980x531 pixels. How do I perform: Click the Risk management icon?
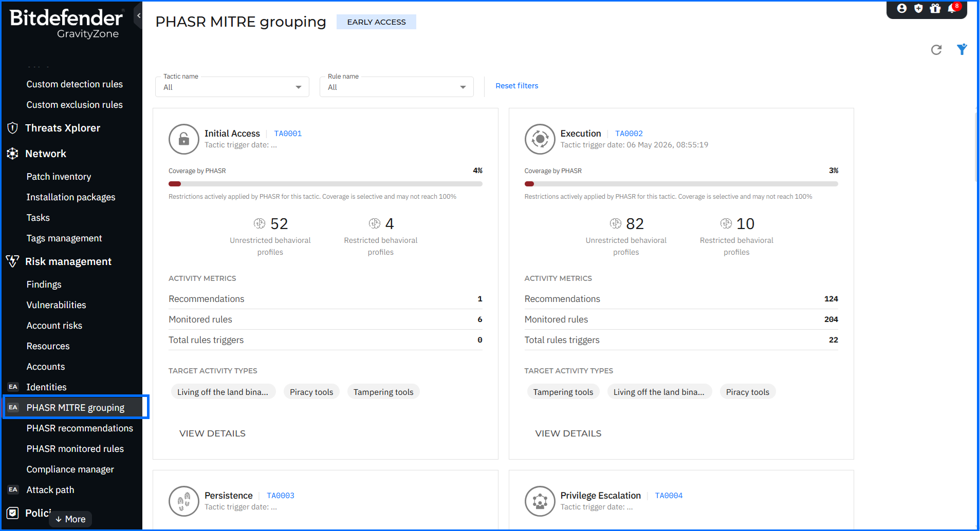tap(12, 261)
